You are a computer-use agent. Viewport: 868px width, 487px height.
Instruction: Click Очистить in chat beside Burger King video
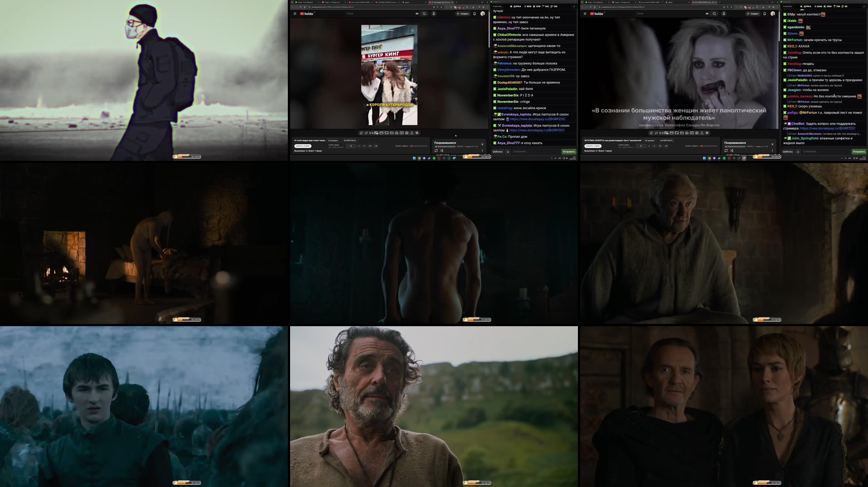click(x=497, y=6)
